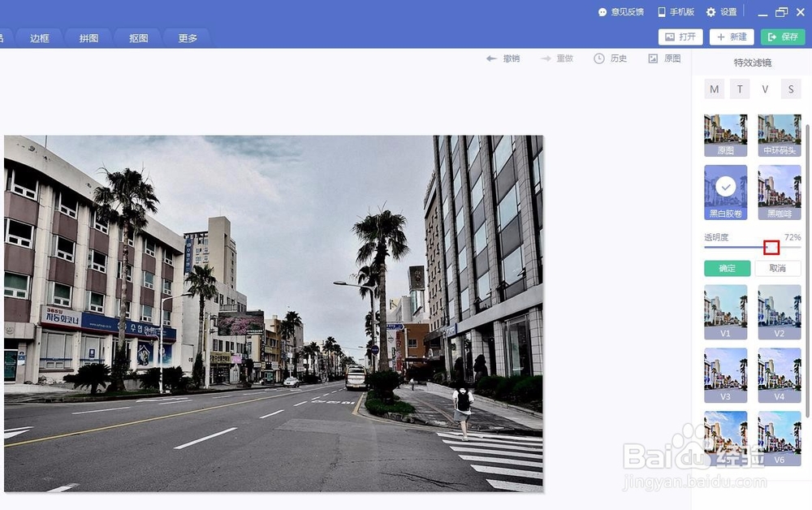Switch to the 拼图 collage tab
Image resolution: width=812 pixels, height=510 pixels.
[x=88, y=37]
